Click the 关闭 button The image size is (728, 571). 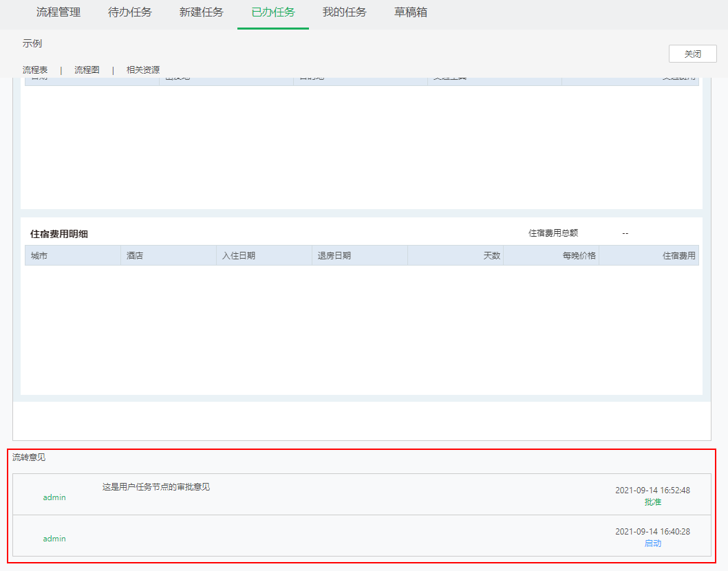692,54
